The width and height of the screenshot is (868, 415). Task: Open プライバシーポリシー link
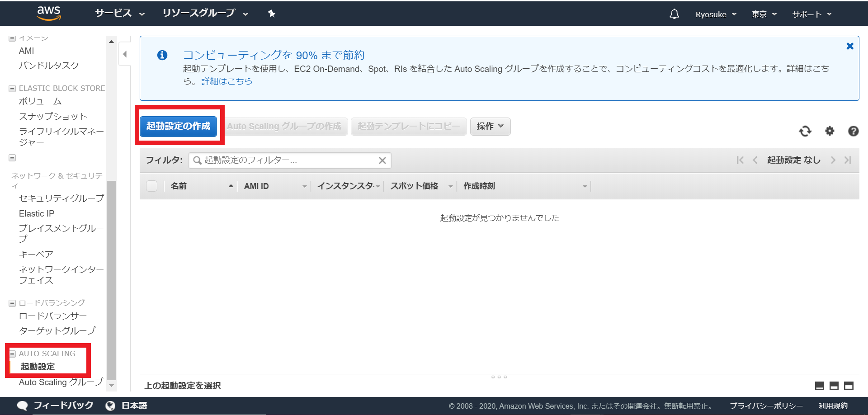[x=766, y=406]
